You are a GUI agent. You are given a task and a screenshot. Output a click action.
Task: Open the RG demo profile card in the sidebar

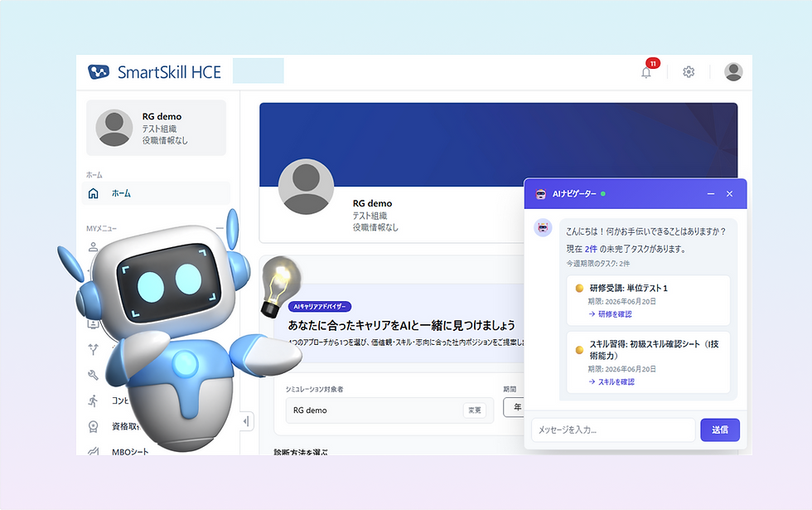pos(156,128)
